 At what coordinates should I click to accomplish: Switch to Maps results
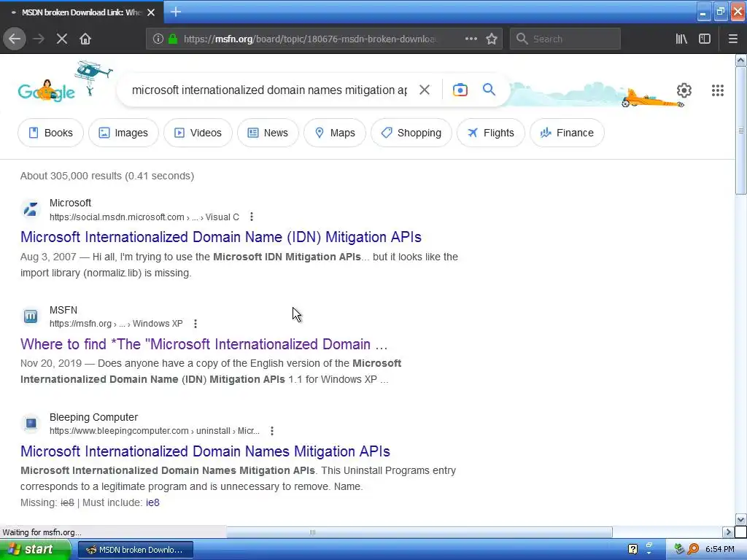334,133
